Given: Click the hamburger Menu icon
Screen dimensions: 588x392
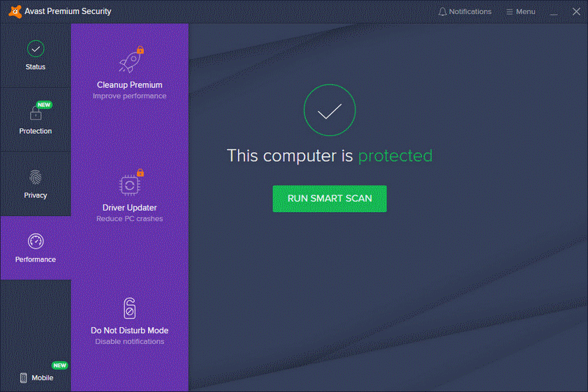Looking at the screenshot, I should 509,12.
